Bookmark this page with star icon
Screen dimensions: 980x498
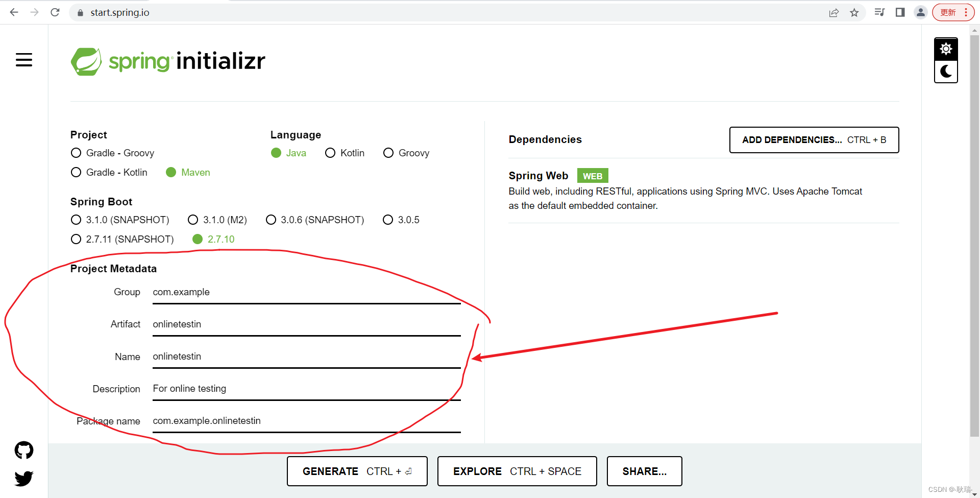tap(854, 13)
